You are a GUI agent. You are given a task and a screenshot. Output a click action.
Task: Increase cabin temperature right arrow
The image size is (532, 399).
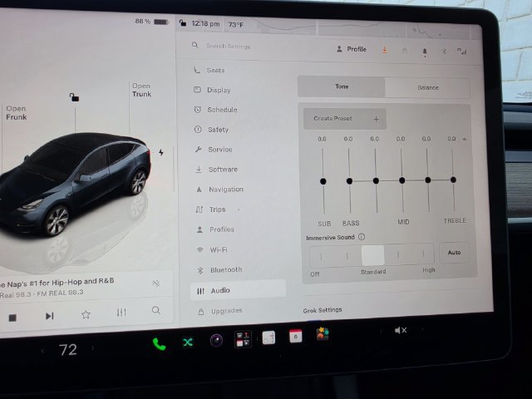(92, 348)
